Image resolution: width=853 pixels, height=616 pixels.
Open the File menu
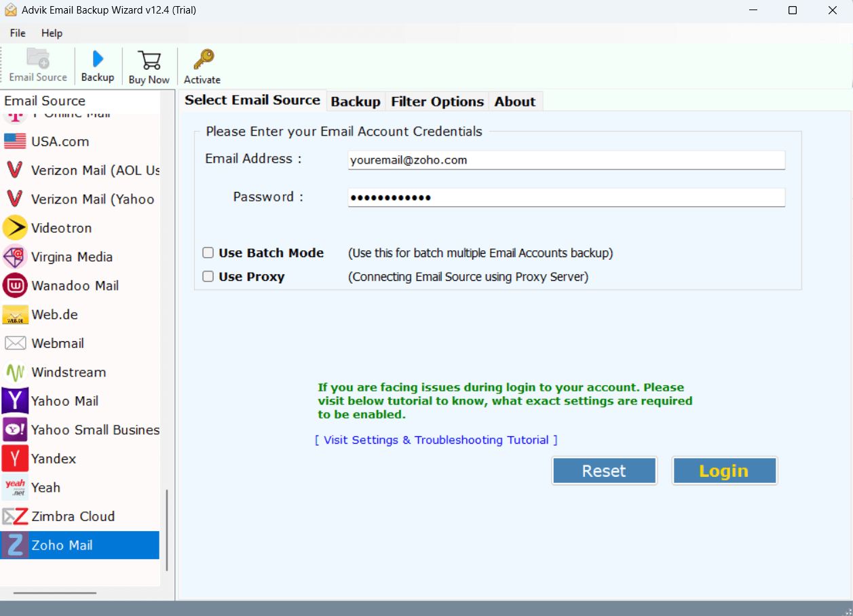18,33
